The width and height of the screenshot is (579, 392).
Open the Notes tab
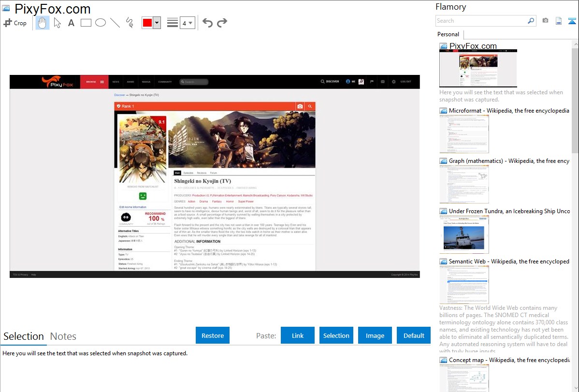click(x=63, y=336)
